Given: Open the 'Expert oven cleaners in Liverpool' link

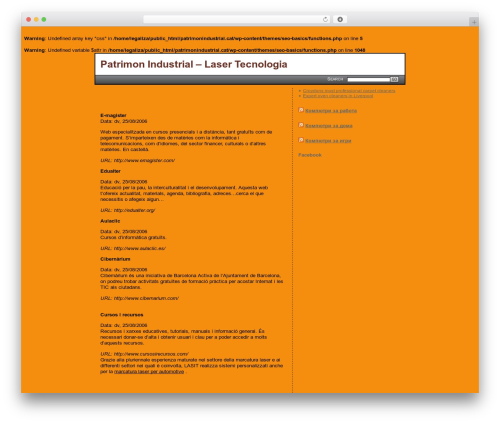Looking at the screenshot, I should pos(338,96).
